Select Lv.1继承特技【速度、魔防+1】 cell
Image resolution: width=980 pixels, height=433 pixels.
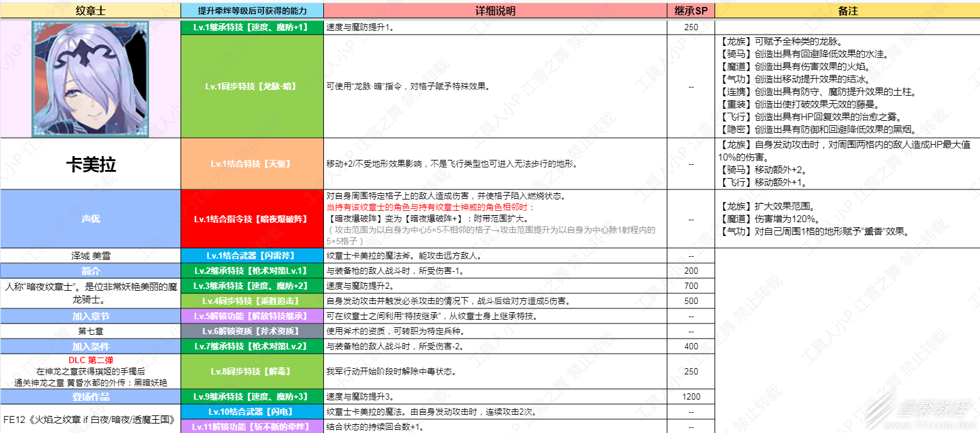[252, 28]
